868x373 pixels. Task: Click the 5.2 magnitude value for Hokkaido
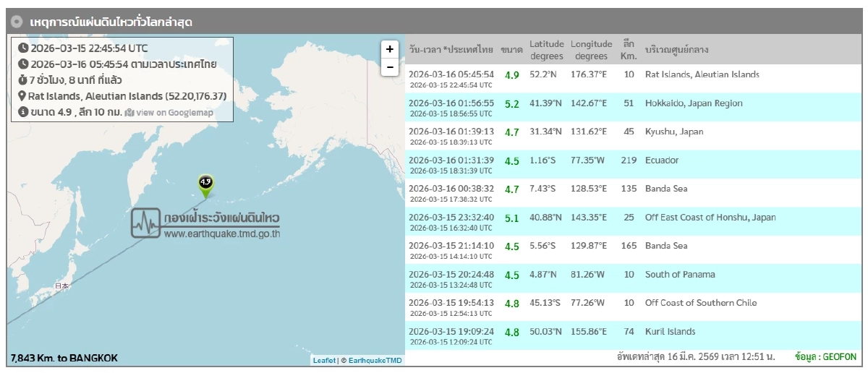(x=512, y=104)
